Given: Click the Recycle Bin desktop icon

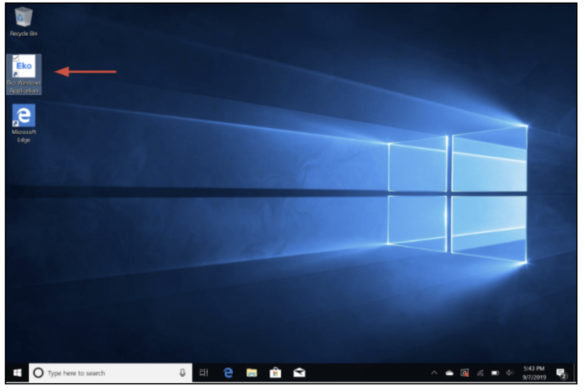Looking at the screenshot, I should [x=24, y=21].
